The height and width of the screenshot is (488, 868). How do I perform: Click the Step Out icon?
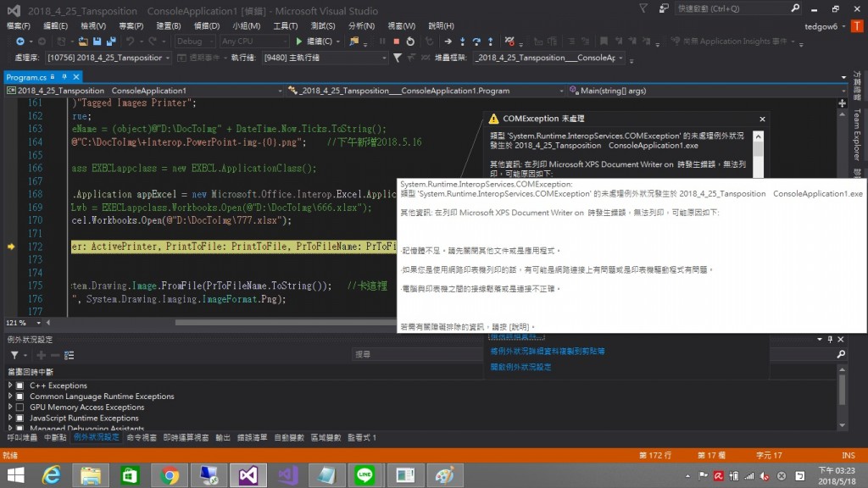pyautogui.click(x=491, y=42)
